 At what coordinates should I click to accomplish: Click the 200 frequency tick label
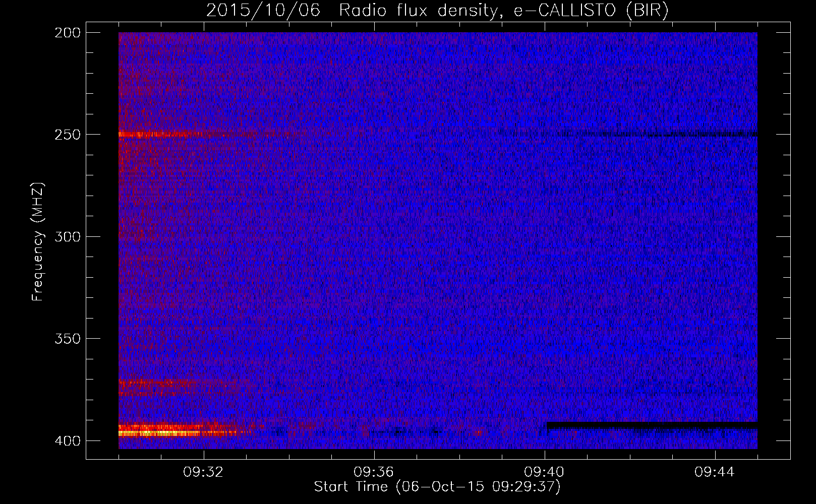67,33
